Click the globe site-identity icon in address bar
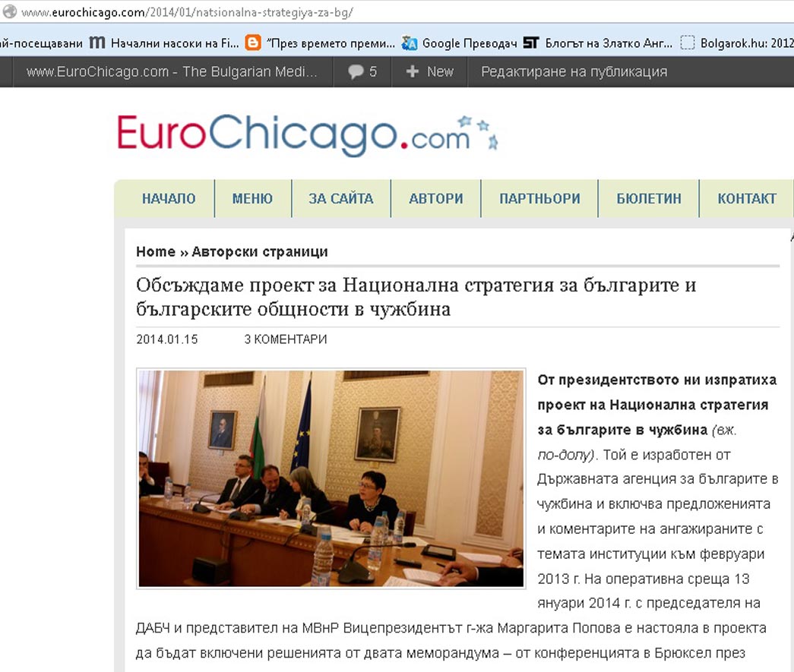This screenshot has height=672, width=794. pyautogui.click(x=9, y=14)
